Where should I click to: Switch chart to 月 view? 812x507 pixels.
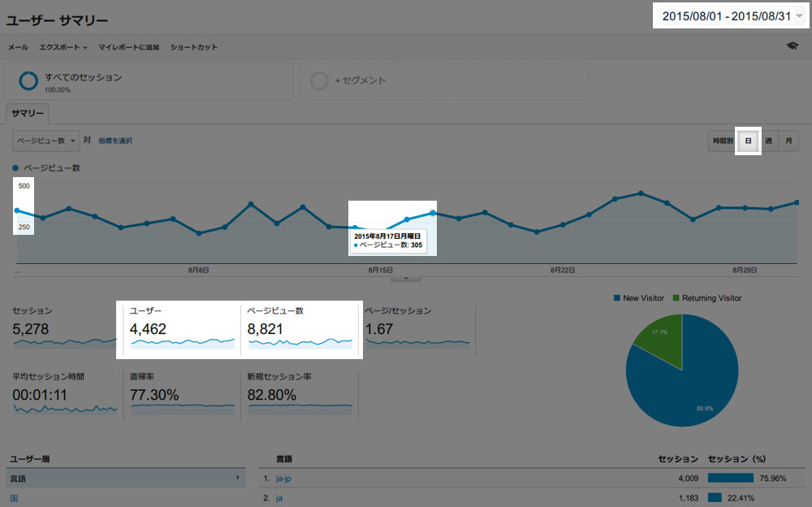tap(788, 141)
